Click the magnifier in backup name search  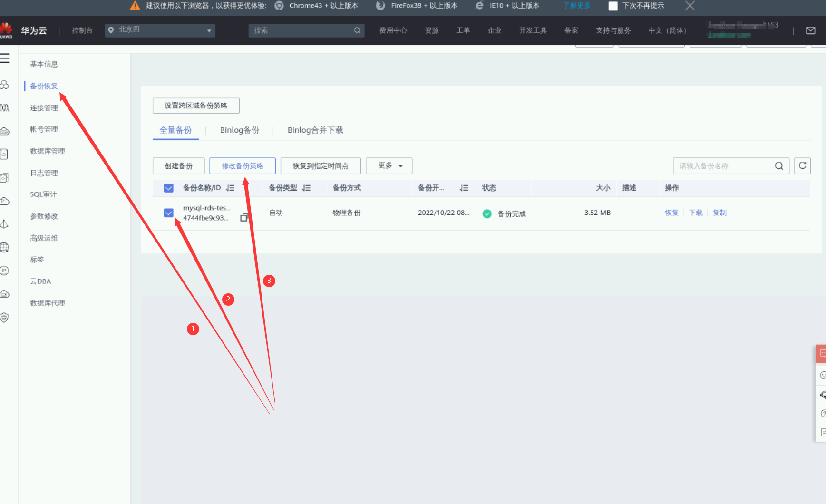click(x=779, y=166)
